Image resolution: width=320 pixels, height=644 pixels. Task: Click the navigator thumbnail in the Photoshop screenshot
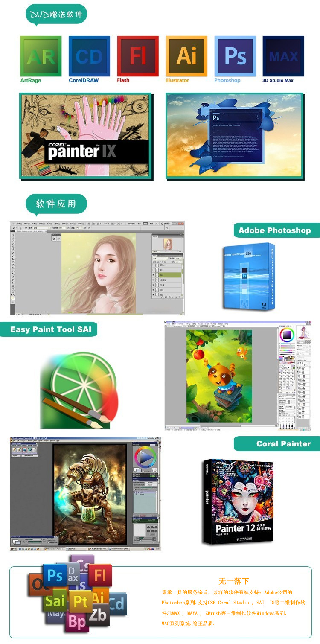(x=168, y=244)
